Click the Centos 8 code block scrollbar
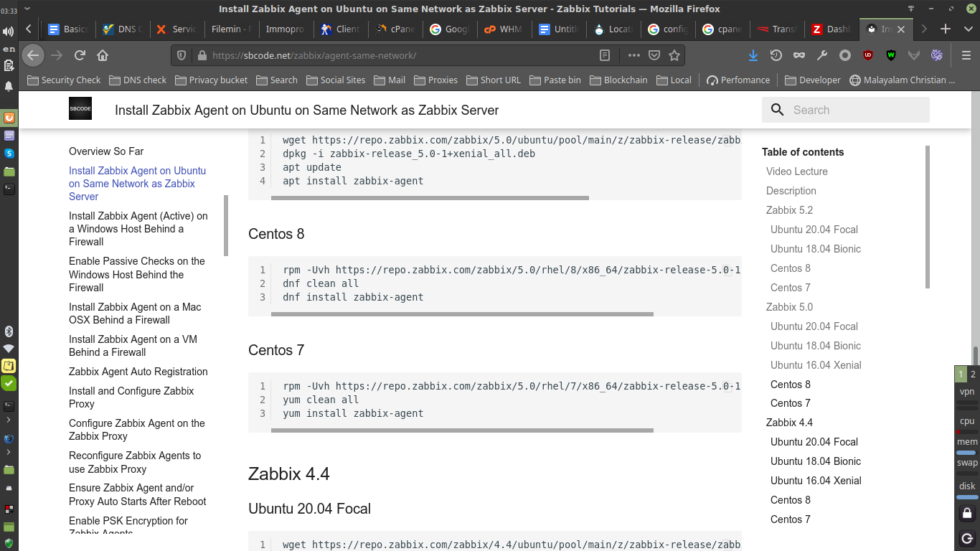 tap(462, 314)
